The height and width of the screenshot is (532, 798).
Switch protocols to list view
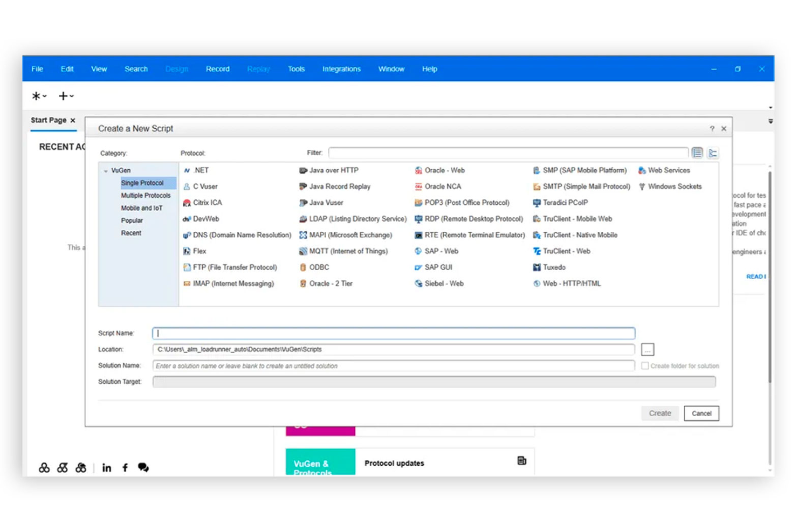tap(697, 153)
